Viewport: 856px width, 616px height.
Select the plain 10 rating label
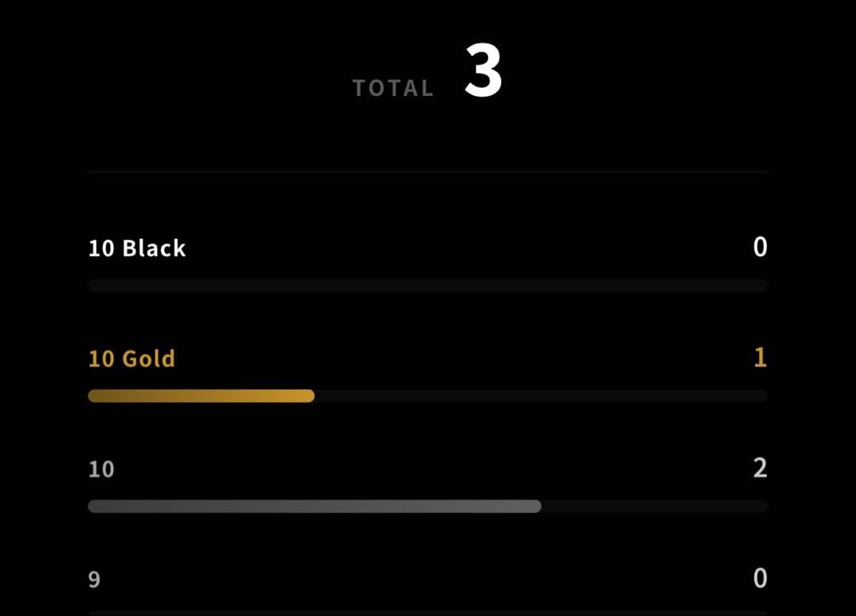[x=101, y=469]
